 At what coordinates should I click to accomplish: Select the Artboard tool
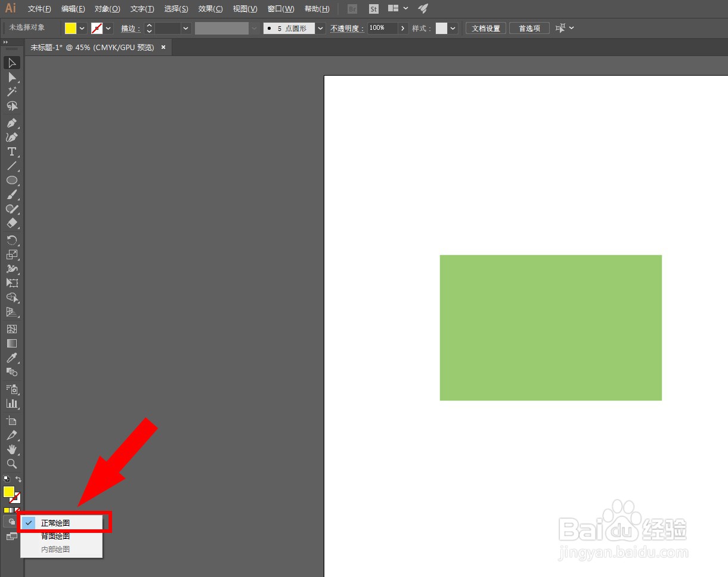[x=12, y=421]
